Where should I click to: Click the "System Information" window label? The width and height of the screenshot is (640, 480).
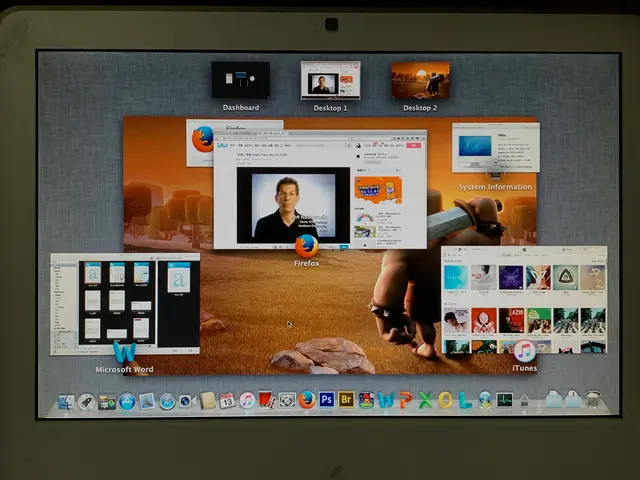coord(495,187)
